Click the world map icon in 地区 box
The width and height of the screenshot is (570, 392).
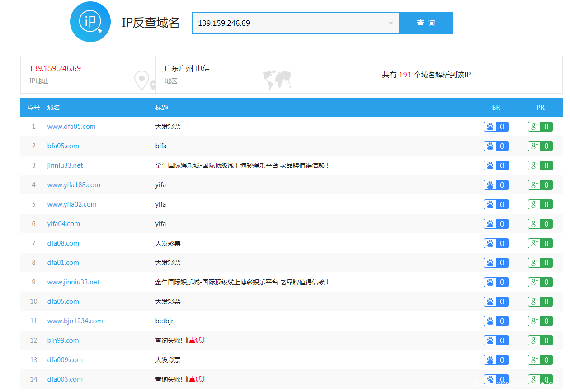(277, 80)
